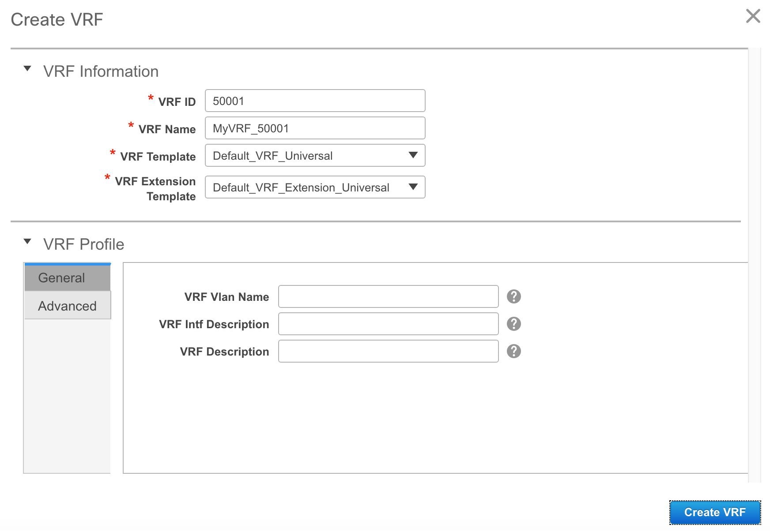Image resolution: width=770 pixels, height=532 pixels.
Task: Open the VRF Extension Template dropdown
Action: [x=315, y=187]
